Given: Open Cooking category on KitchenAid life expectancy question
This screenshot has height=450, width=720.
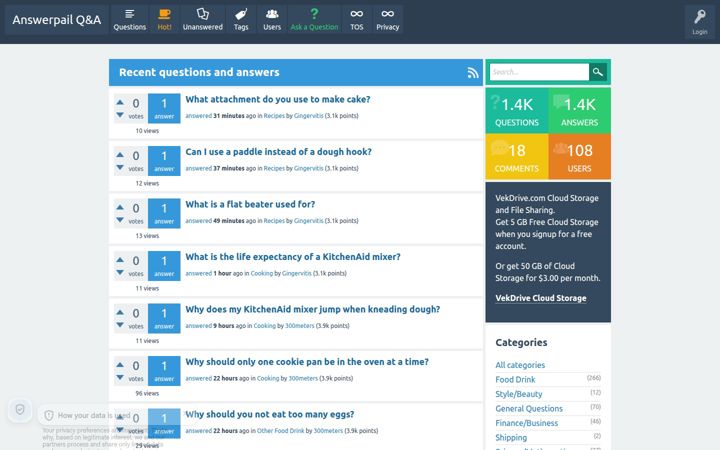Looking at the screenshot, I should click(x=262, y=273).
